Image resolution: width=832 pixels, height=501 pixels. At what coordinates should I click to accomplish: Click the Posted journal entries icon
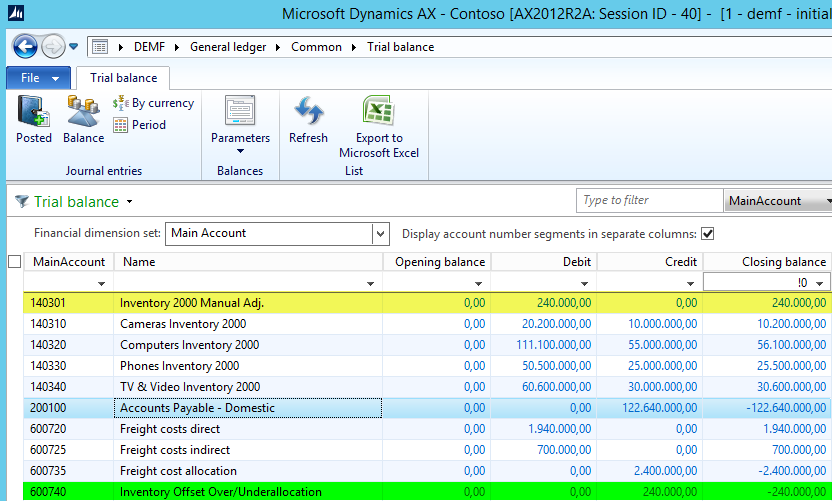[x=34, y=119]
